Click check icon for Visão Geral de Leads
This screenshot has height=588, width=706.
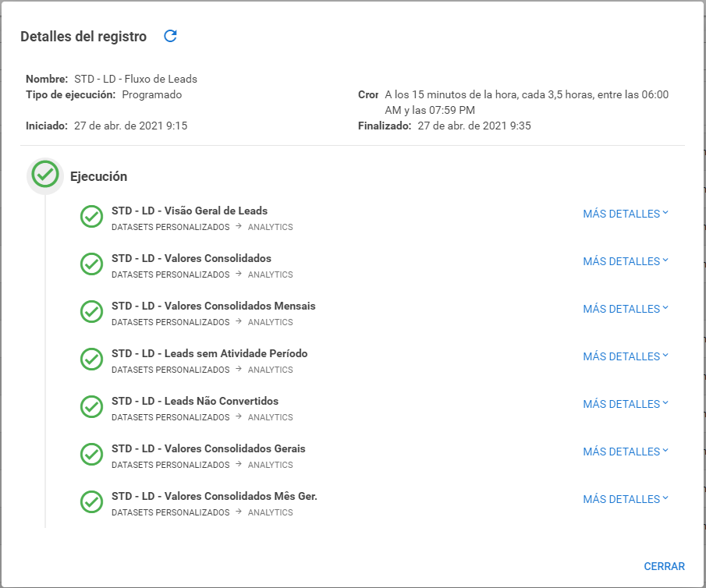(x=91, y=217)
